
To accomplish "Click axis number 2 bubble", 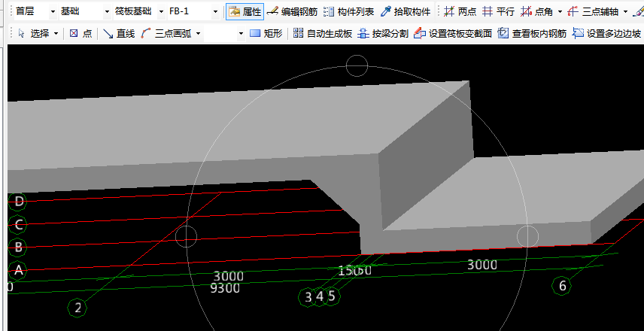I will click(x=77, y=308).
